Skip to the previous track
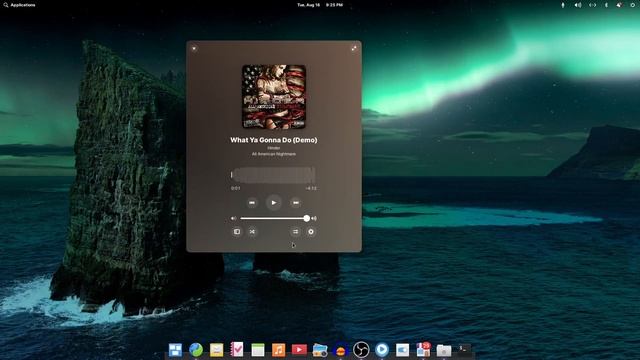This screenshot has height=360, width=640. click(252, 202)
